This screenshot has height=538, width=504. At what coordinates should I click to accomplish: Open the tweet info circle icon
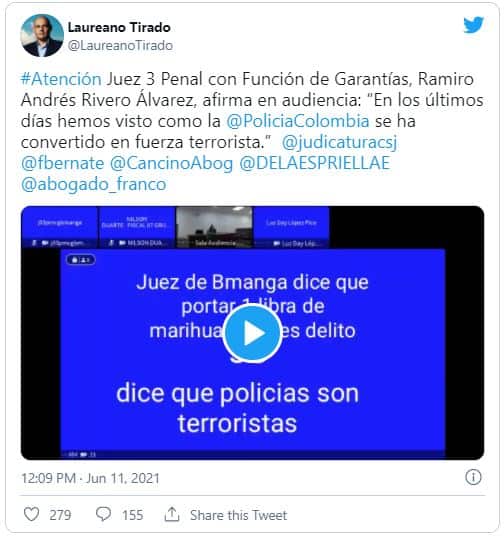pos(473,477)
